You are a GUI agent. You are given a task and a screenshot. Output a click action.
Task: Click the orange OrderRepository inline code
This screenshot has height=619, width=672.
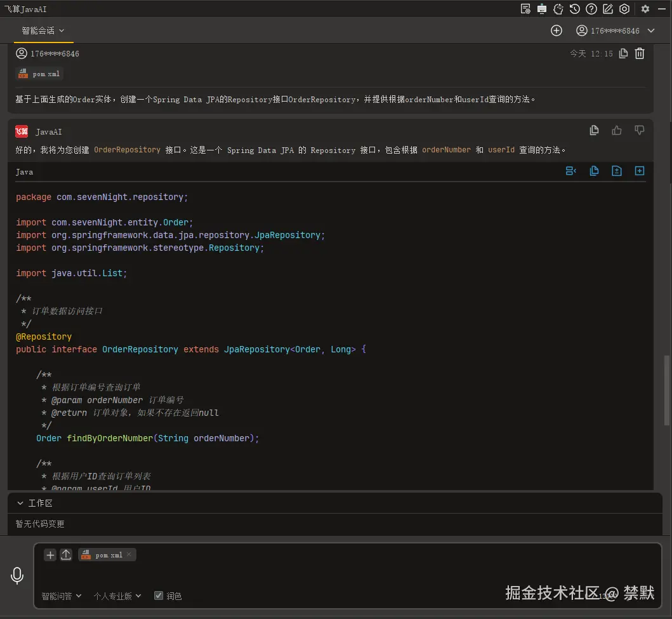[127, 150]
